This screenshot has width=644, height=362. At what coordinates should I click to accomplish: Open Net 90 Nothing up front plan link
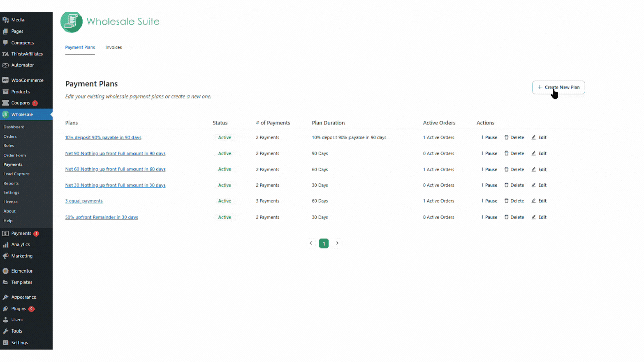pos(115,153)
